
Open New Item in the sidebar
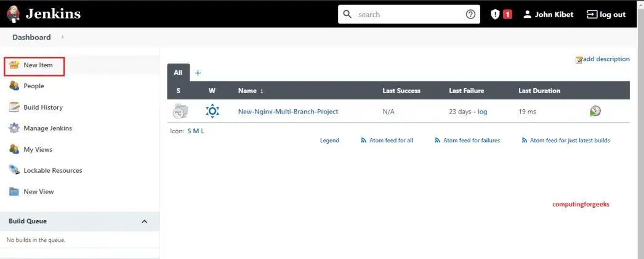click(38, 65)
